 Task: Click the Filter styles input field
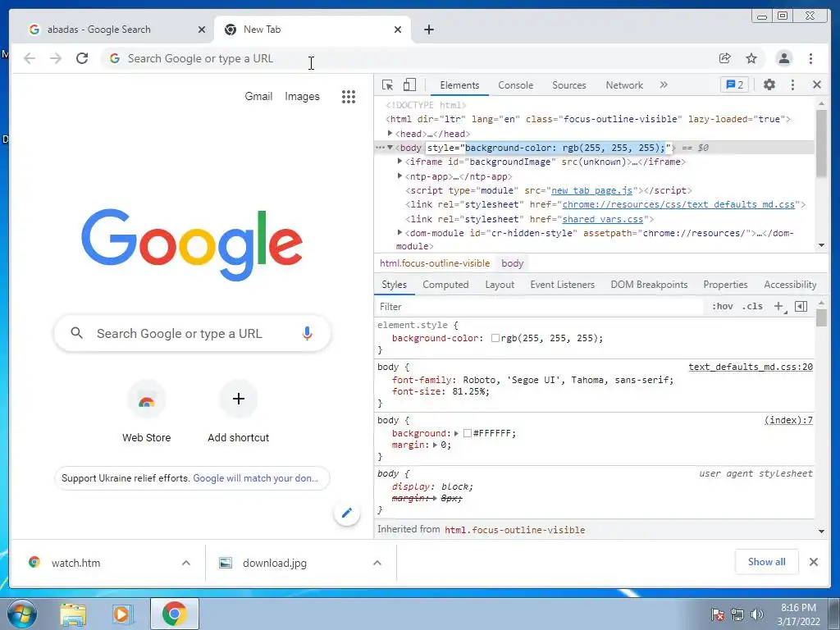[540, 307]
